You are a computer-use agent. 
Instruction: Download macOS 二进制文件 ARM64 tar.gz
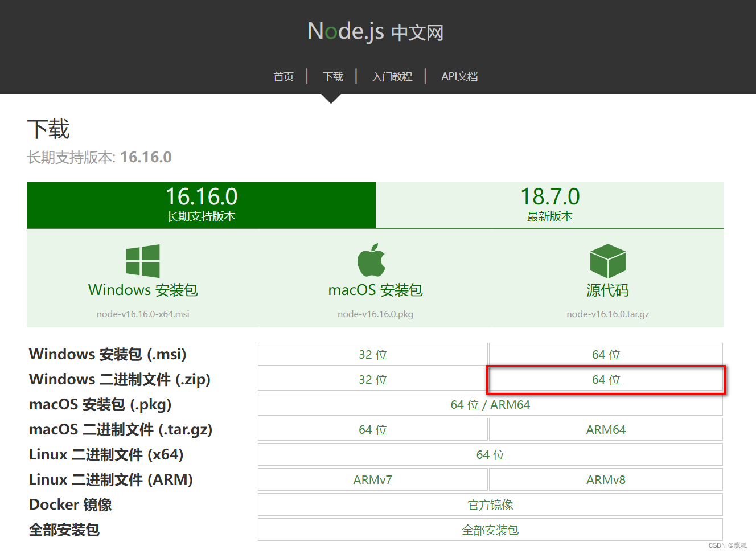(605, 429)
